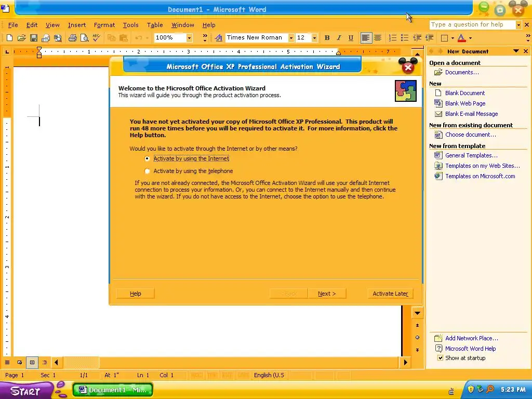This screenshot has width=532, height=399.
Task: Open the font color dropdown arrow
Action: [470, 38]
